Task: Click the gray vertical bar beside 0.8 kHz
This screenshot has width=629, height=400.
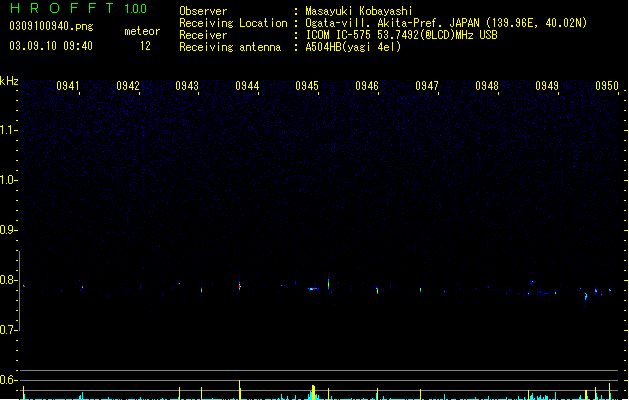Action: click(x=20, y=291)
